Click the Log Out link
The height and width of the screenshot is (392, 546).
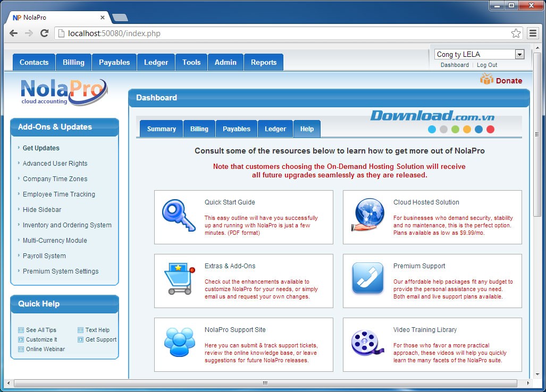pos(487,65)
